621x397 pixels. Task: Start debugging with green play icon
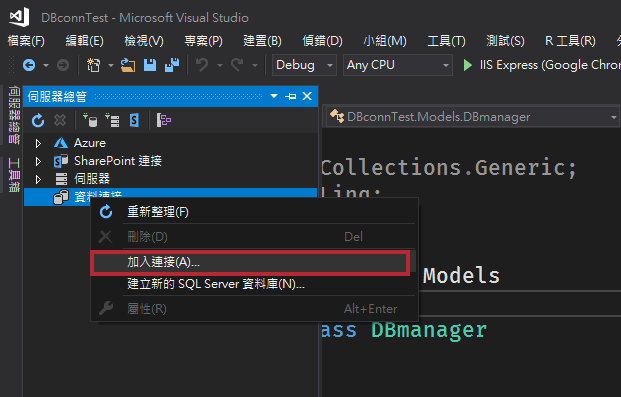tap(467, 65)
